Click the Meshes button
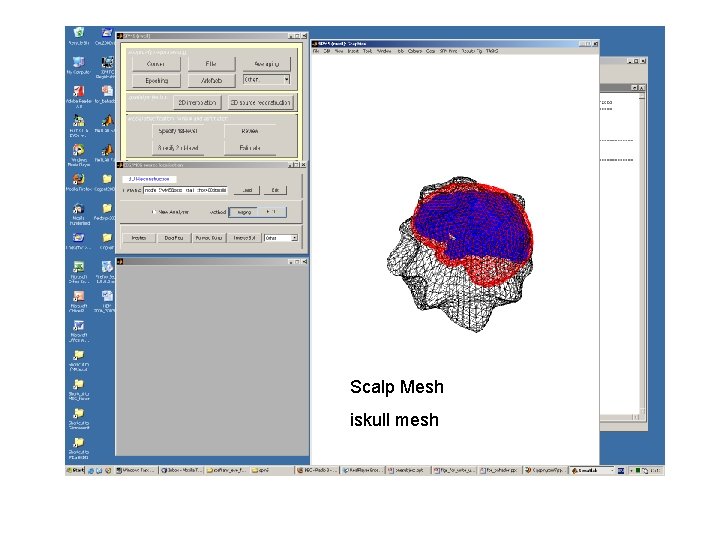This screenshot has height=540, width=720. [x=139, y=238]
